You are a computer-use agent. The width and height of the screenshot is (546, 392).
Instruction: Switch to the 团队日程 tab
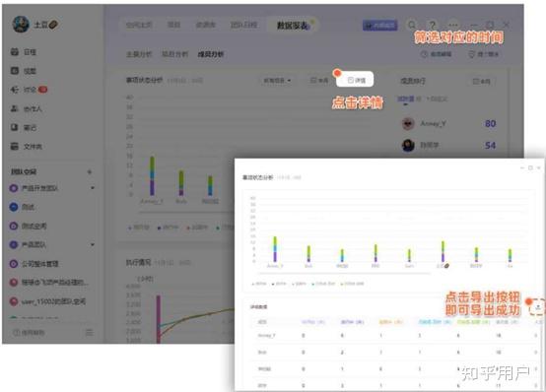[243, 25]
